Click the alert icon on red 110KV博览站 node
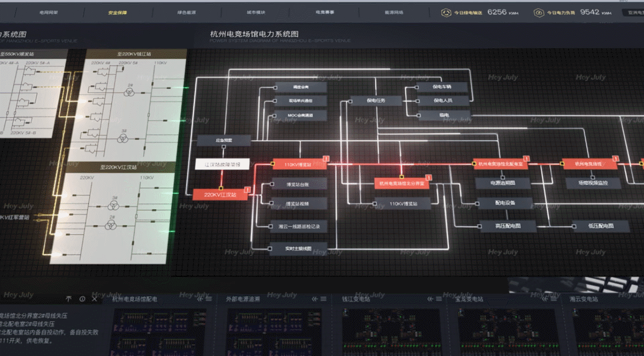The height and width of the screenshot is (356, 644). pos(327,159)
